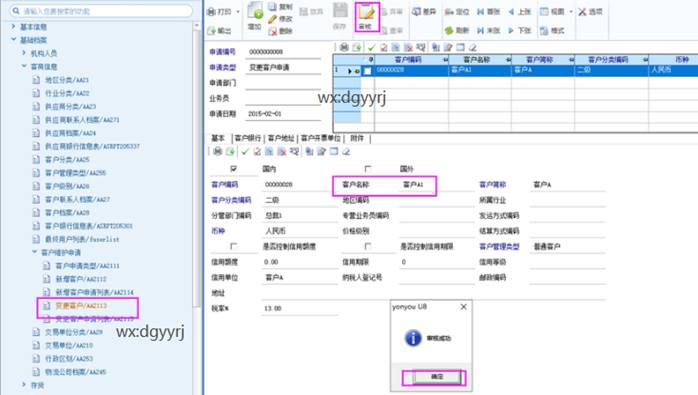
Task: Switch to the 客户银行 tab
Action: [248, 138]
